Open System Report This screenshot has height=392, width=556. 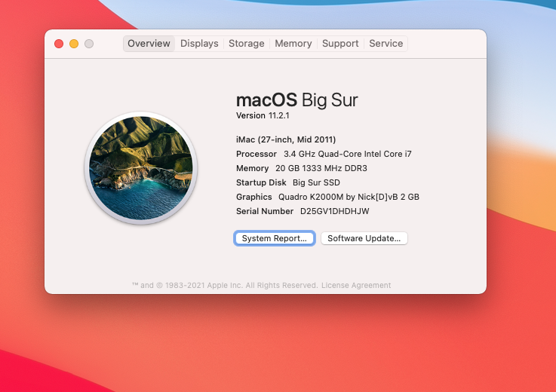coord(275,238)
